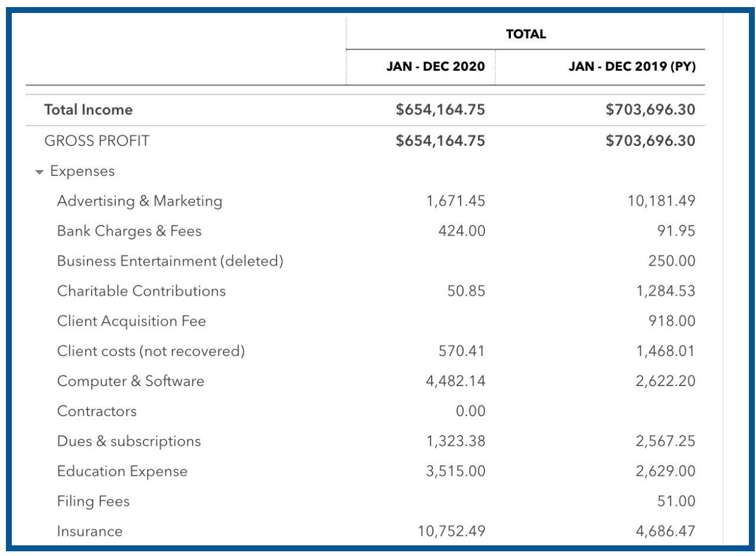Screen dimensions: 756x556
Task: Open Advertising & Marketing 2020 amount 1,671.45
Action: (455, 201)
